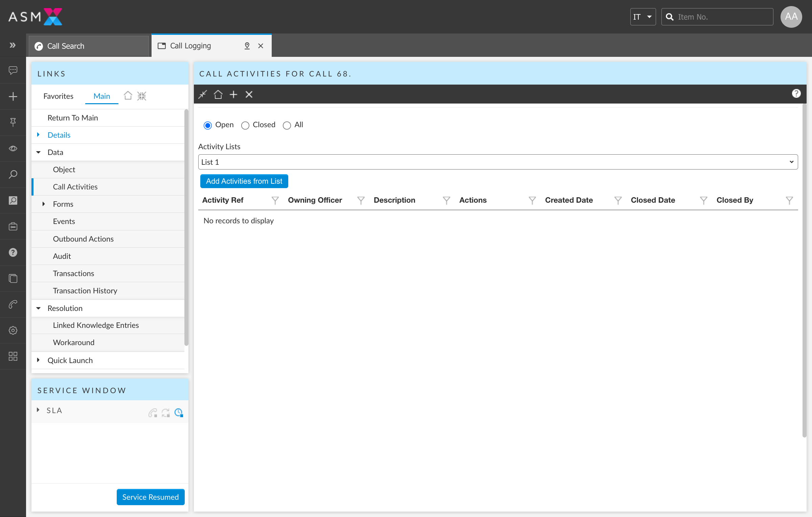Collapse the Resolution tree node
The image size is (812, 517).
point(39,308)
